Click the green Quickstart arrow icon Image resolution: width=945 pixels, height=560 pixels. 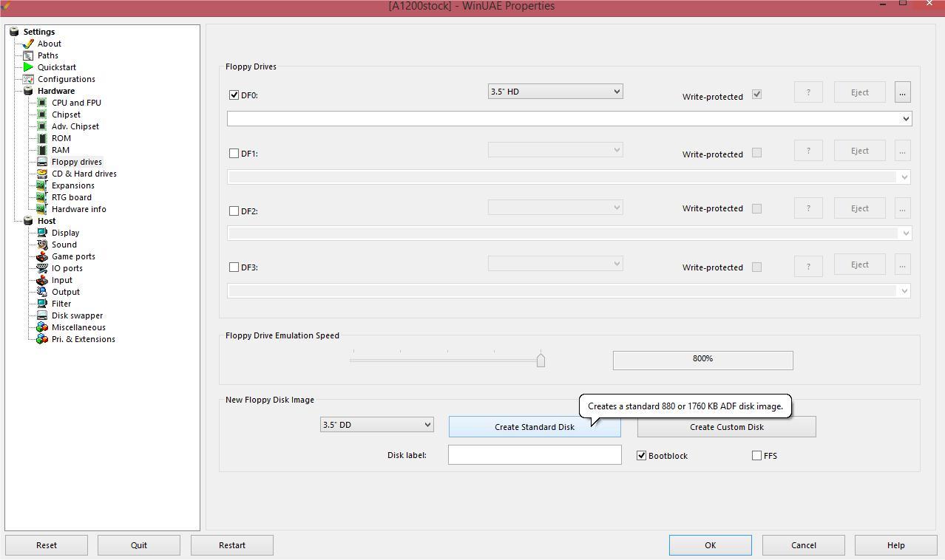click(x=28, y=67)
